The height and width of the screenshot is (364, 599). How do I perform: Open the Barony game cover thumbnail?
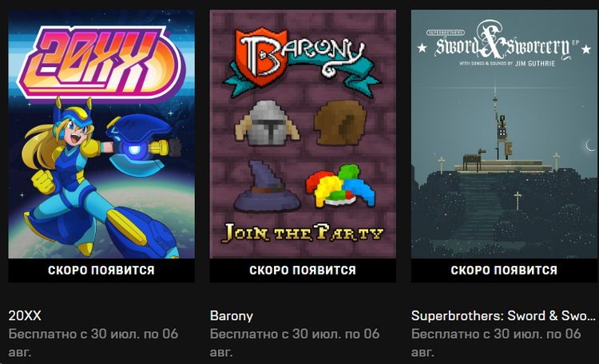pos(303,134)
